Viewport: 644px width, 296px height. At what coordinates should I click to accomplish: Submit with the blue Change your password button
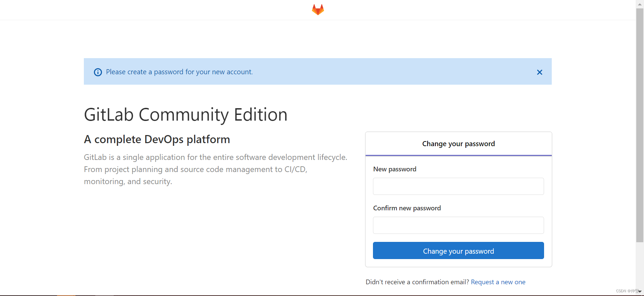[x=459, y=251]
